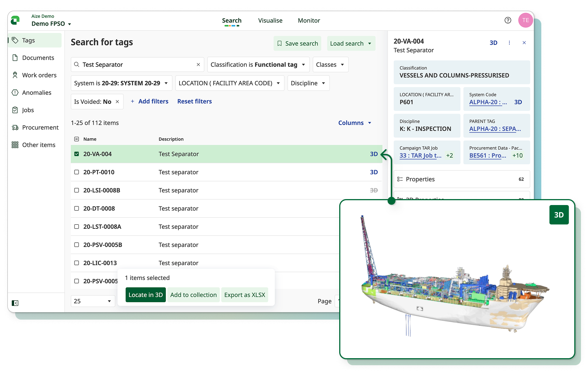The width and height of the screenshot is (588, 373).
Task: Click the Reset filters link
Action: click(x=195, y=101)
